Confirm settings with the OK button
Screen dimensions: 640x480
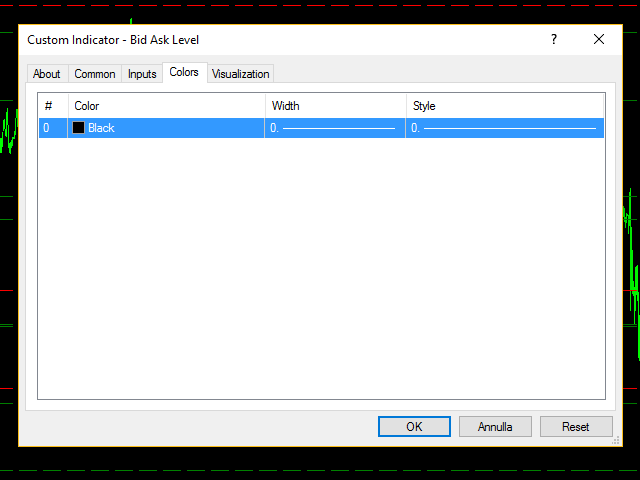coord(414,427)
